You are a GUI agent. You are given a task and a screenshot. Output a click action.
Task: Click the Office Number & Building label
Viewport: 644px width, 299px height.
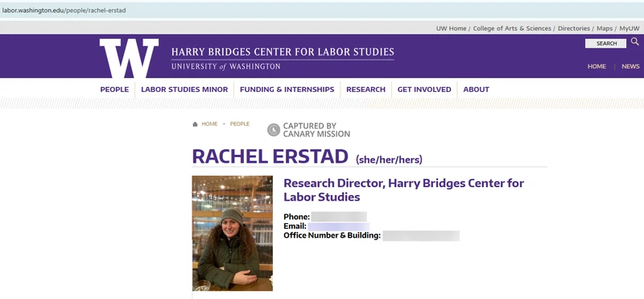tap(332, 235)
